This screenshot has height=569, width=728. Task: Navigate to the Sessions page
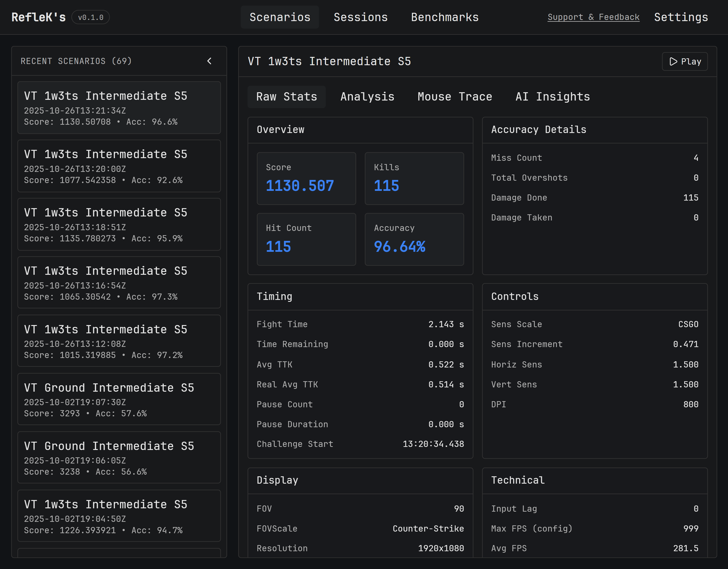tap(361, 17)
